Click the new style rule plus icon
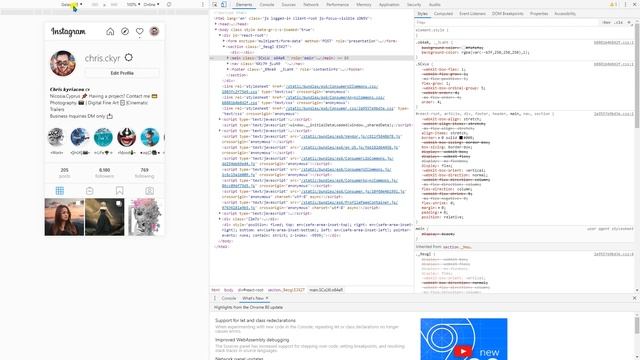The image size is (640, 360). [629, 22]
